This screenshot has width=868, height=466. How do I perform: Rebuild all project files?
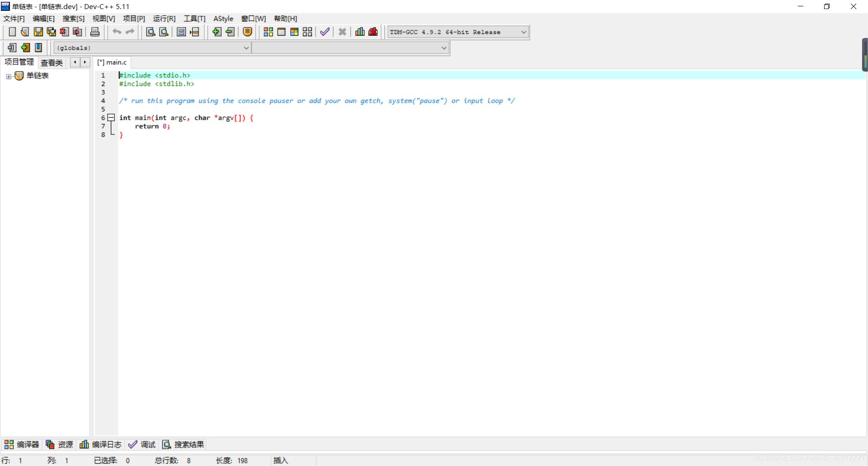pos(307,32)
